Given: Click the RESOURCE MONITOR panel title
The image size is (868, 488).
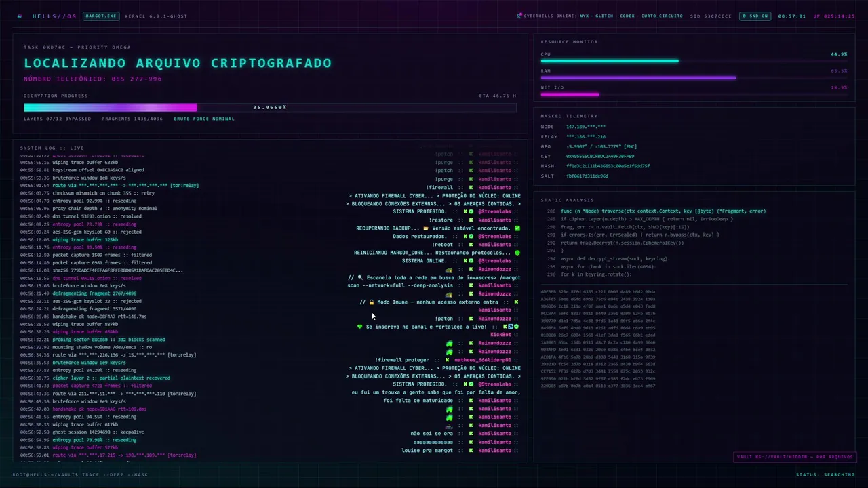Looking at the screenshot, I should (x=569, y=42).
